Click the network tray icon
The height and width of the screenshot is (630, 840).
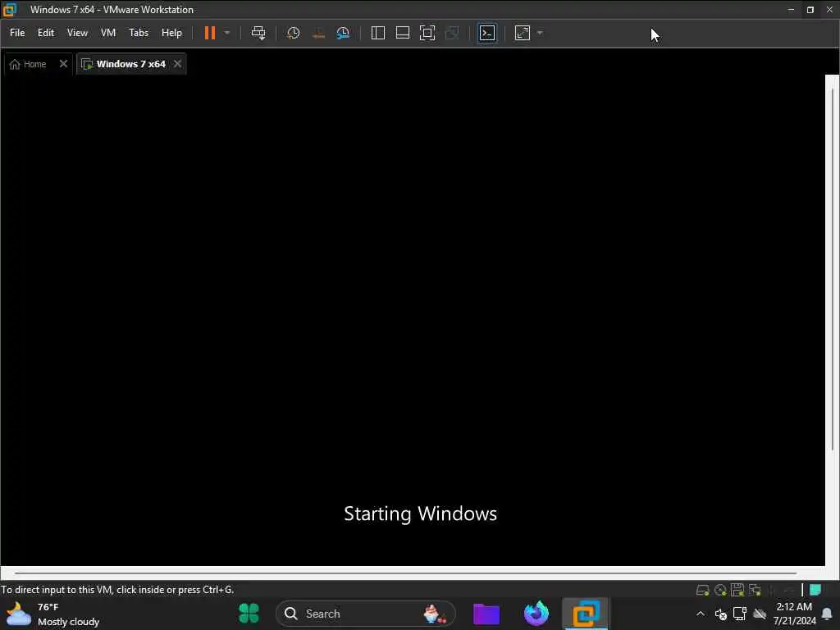(740, 614)
